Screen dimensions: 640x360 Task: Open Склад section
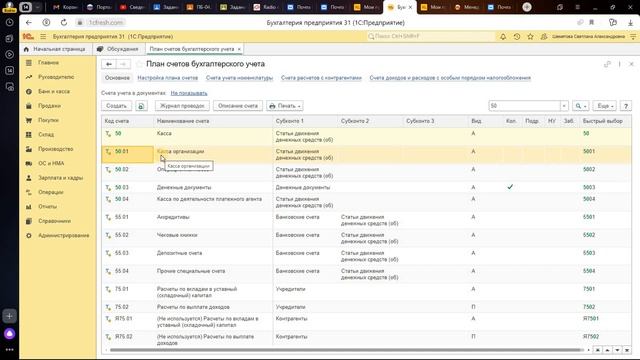[46, 135]
